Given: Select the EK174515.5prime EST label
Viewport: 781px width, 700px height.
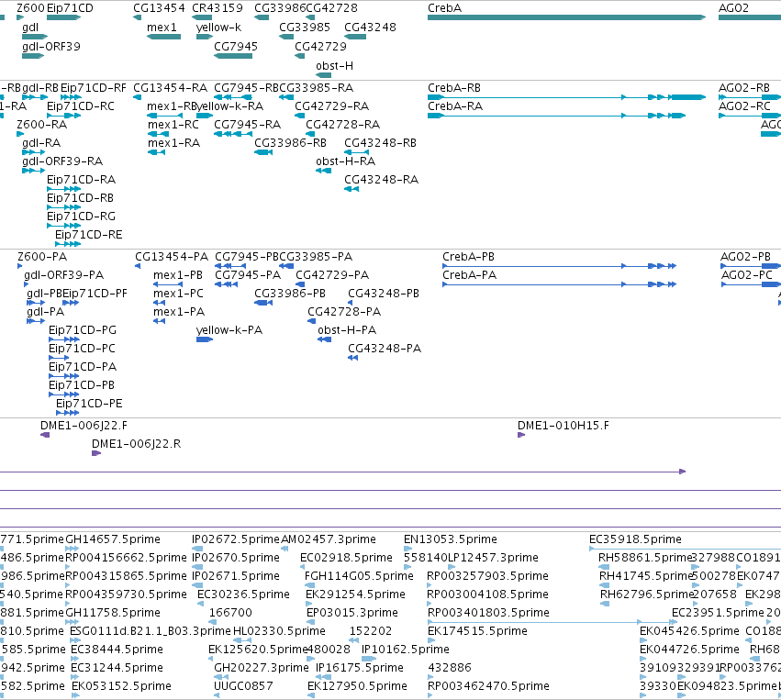Looking at the screenshot, I should (x=477, y=631).
